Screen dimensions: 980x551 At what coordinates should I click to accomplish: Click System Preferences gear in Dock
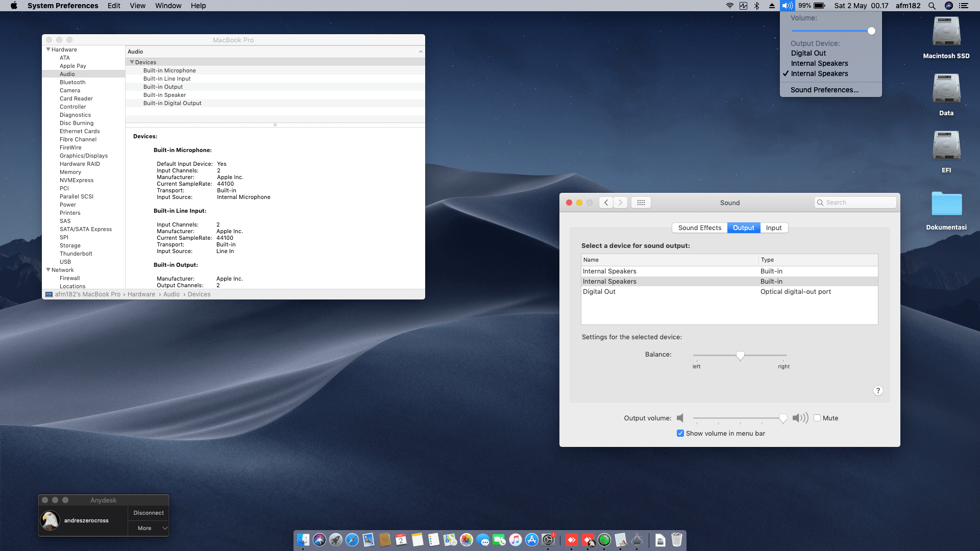[548, 540]
